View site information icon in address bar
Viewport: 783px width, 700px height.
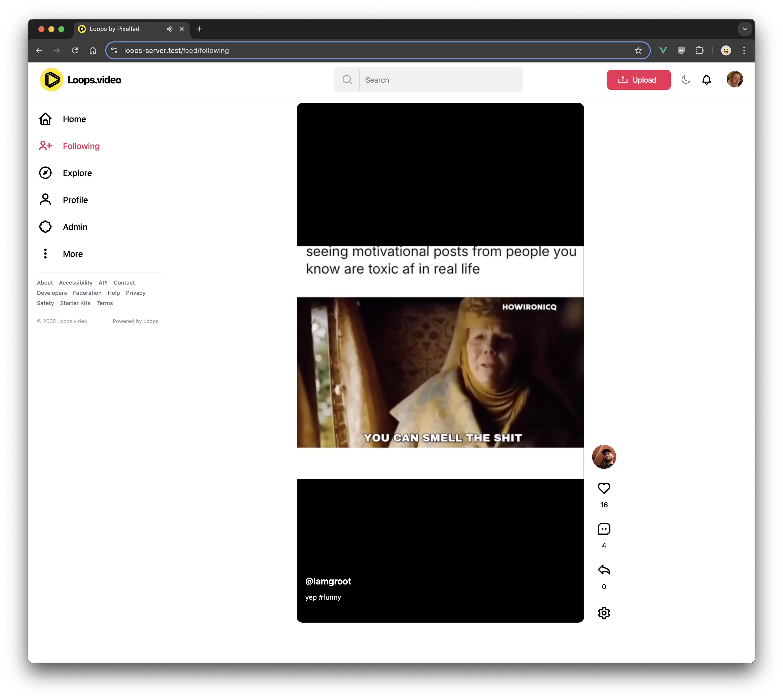(x=114, y=50)
